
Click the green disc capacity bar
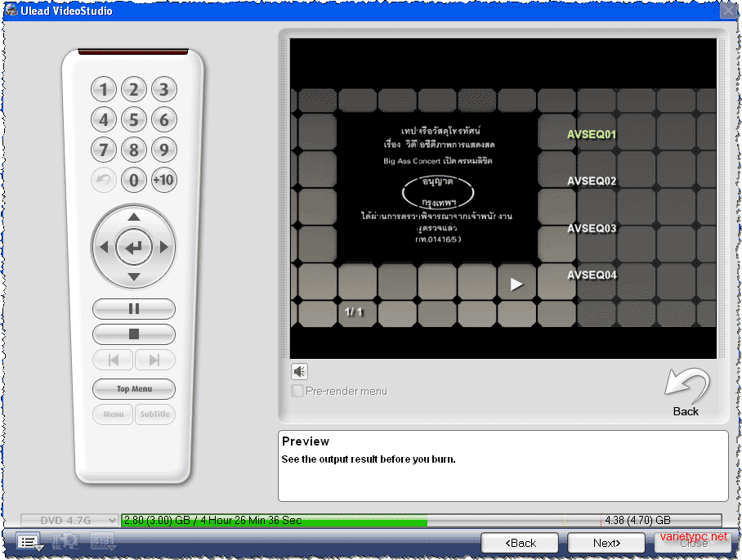(x=275, y=520)
